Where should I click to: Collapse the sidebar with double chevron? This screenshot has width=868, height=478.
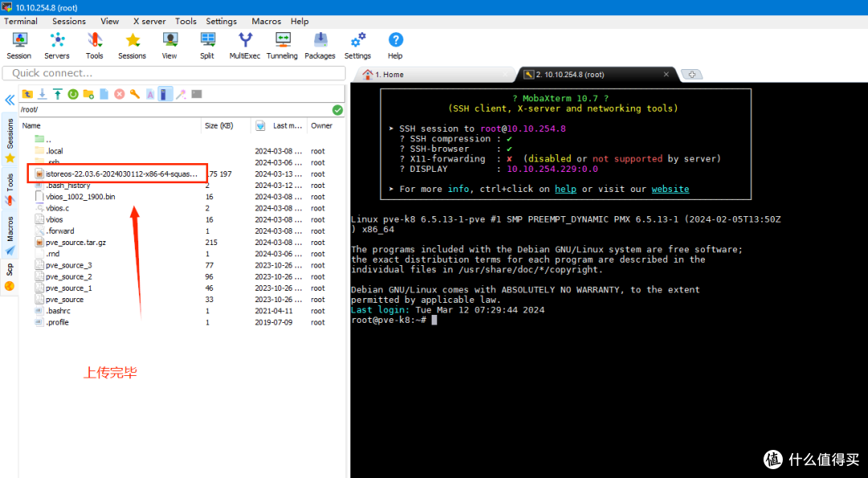(10, 100)
